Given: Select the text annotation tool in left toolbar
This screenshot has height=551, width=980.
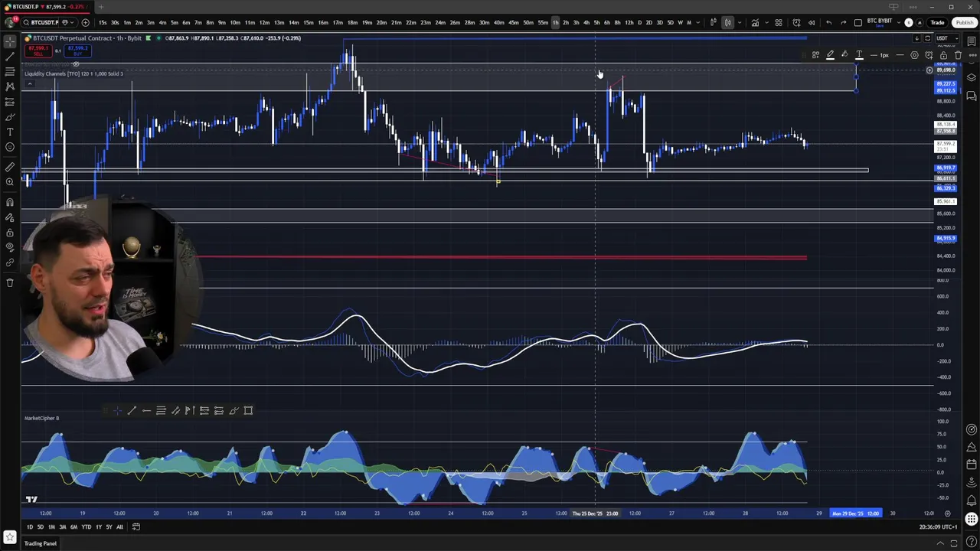Looking at the screenshot, I should pyautogui.click(x=10, y=132).
